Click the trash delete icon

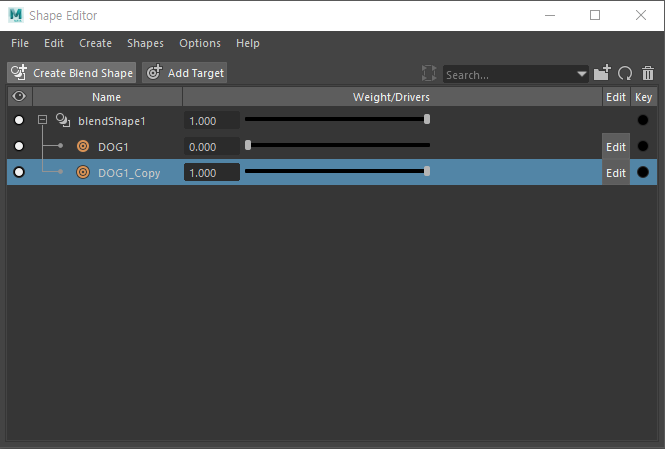(x=648, y=73)
